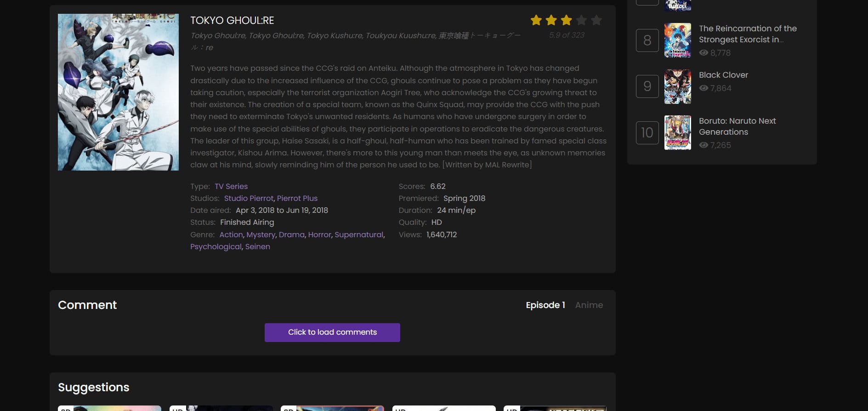Click the Suggestions section heading
The image size is (868, 411).
tap(94, 388)
